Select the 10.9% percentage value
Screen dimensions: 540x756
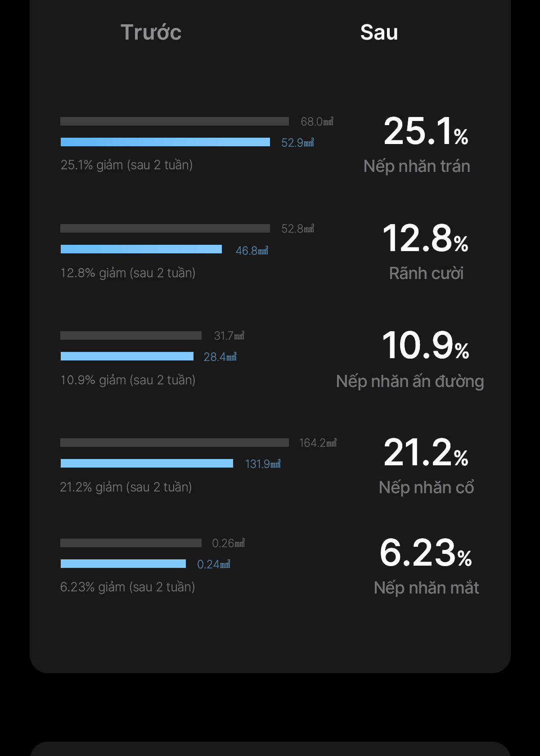[425, 345]
